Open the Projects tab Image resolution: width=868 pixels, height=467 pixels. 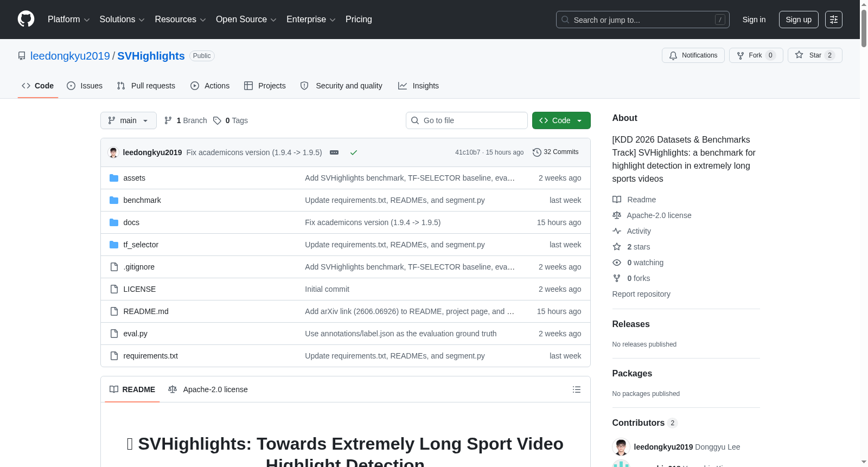pos(265,86)
